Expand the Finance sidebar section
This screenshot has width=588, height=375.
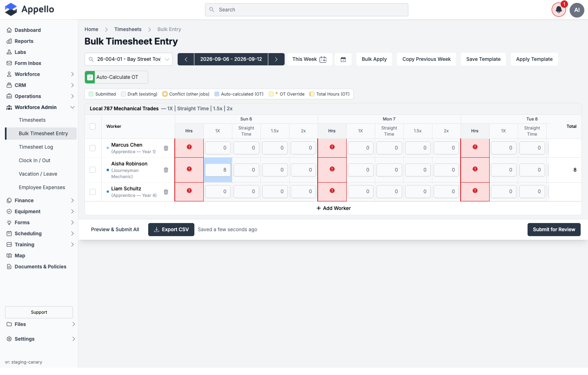[40, 201]
